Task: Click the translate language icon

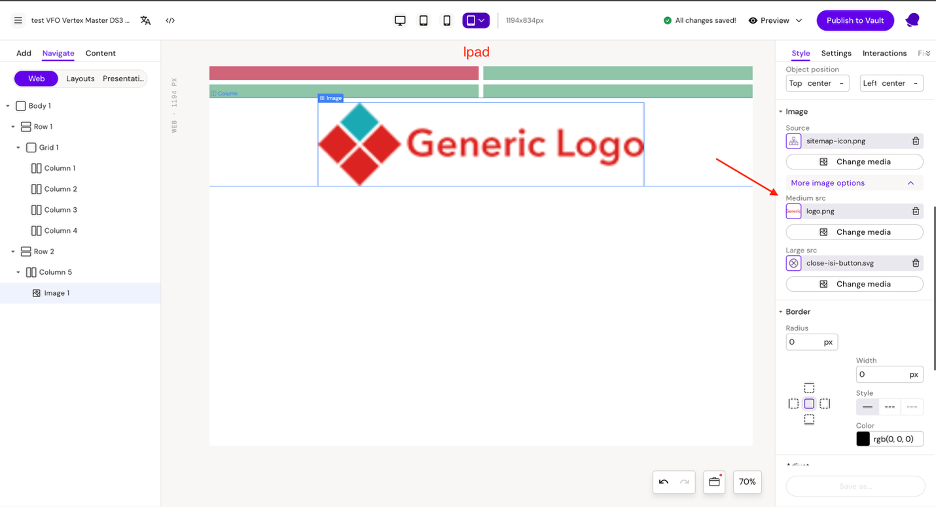Action: 146,20
